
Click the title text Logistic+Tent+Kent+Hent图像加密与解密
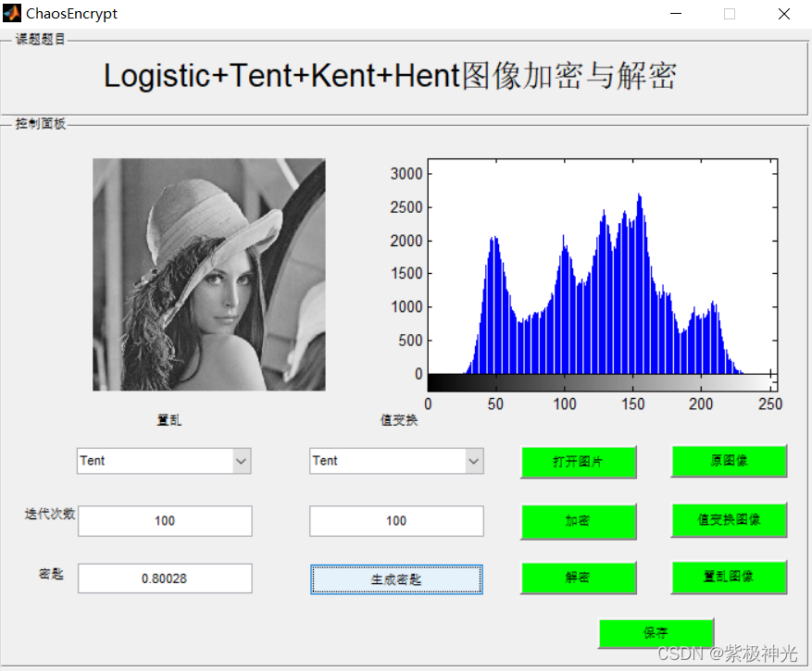point(390,76)
